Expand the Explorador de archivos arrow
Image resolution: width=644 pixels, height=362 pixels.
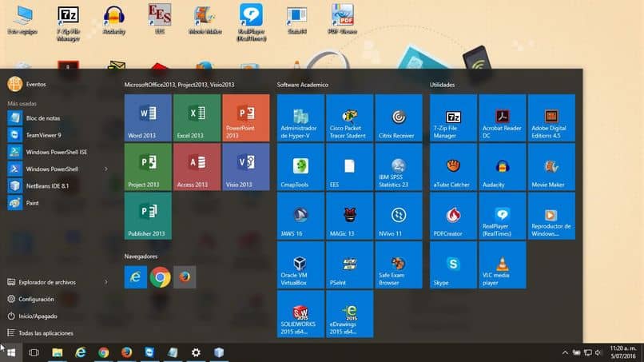pos(106,282)
